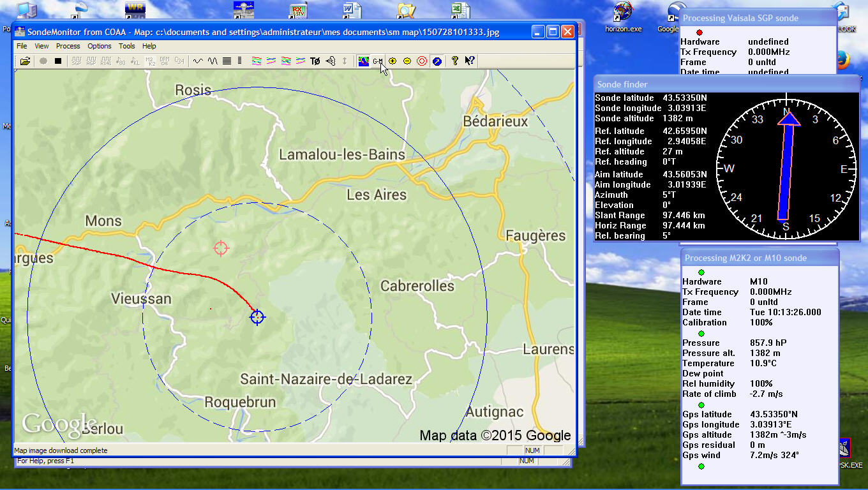868x490 pixels.
Task: Open the horizon.exe desktop shortcut
Action: click(624, 17)
